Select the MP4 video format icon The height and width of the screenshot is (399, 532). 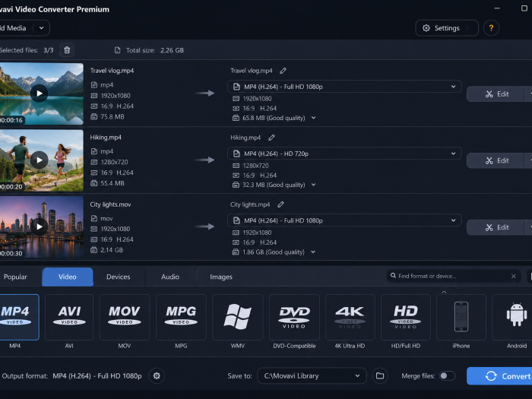(15, 317)
